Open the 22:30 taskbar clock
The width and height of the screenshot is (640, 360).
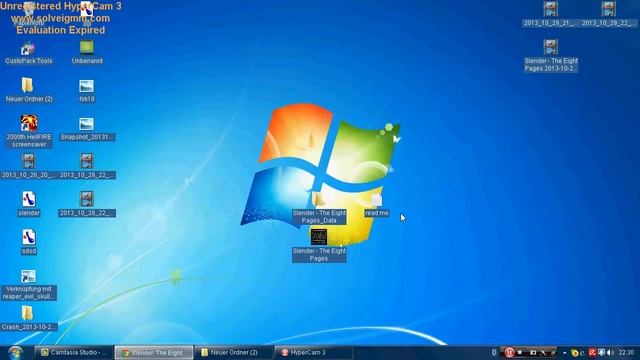click(x=626, y=353)
